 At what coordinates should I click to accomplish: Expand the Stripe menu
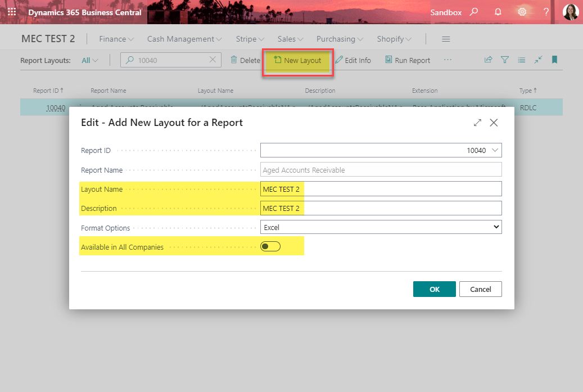(250, 39)
